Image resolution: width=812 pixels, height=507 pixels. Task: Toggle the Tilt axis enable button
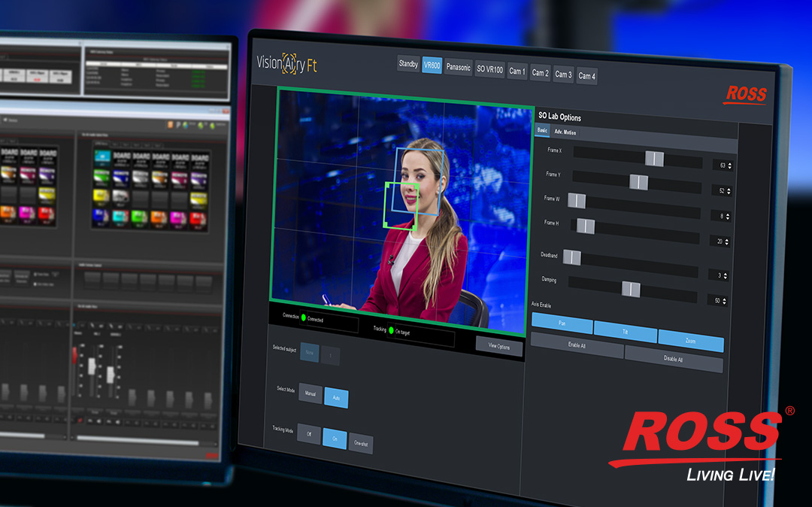pyautogui.click(x=625, y=332)
